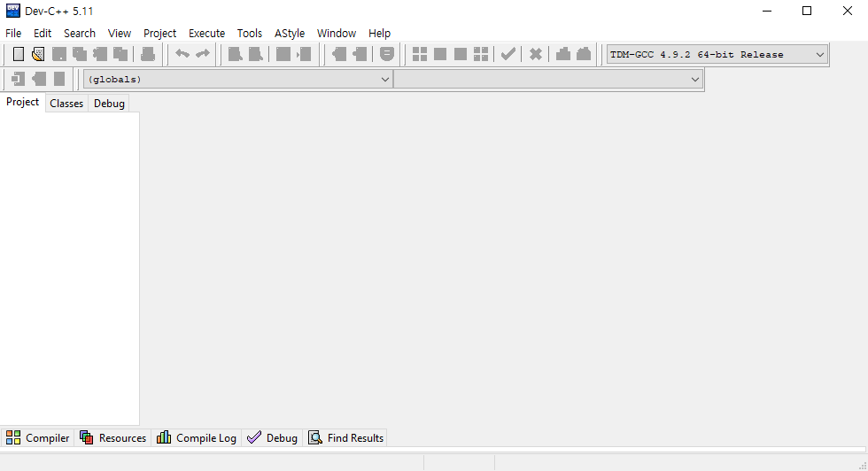The height and width of the screenshot is (471, 868).
Task: Click the Close All toolbar icon
Action: (120, 54)
